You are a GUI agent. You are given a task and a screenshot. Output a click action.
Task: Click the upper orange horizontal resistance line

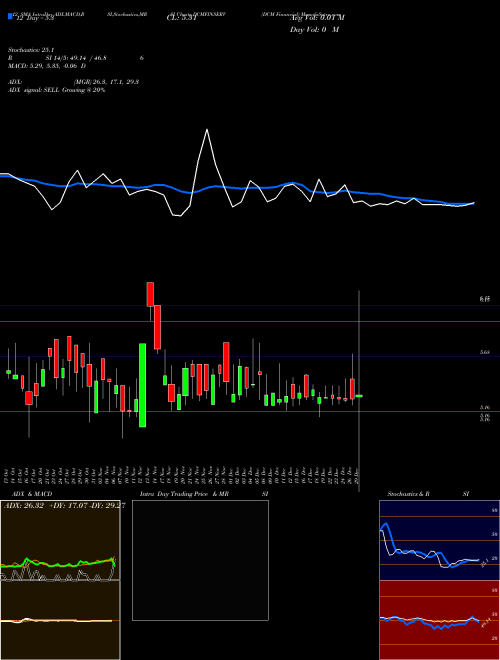(x=250, y=322)
